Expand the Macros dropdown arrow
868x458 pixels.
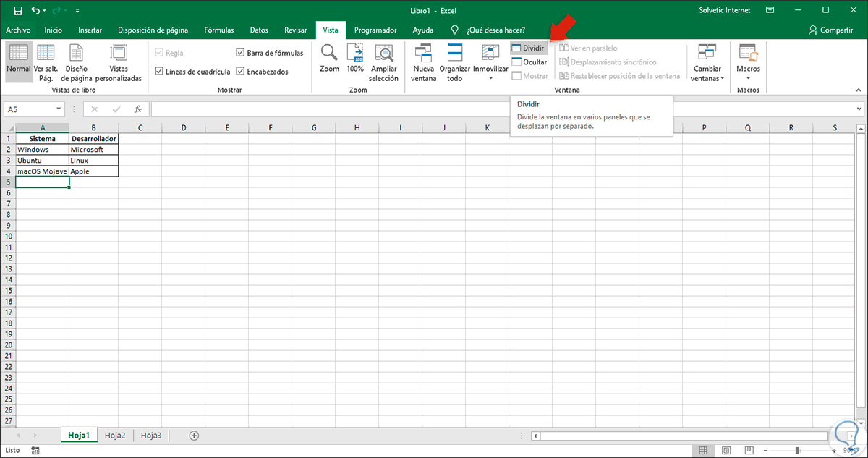pyautogui.click(x=748, y=78)
